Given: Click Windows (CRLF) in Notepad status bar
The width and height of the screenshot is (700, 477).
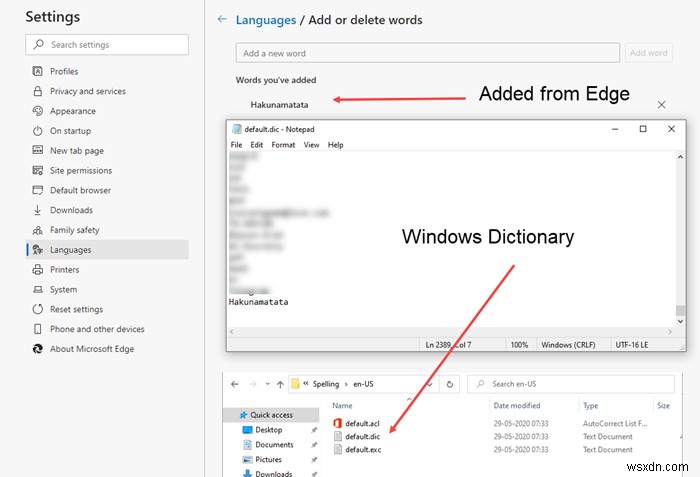Looking at the screenshot, I should click(568, 345).
